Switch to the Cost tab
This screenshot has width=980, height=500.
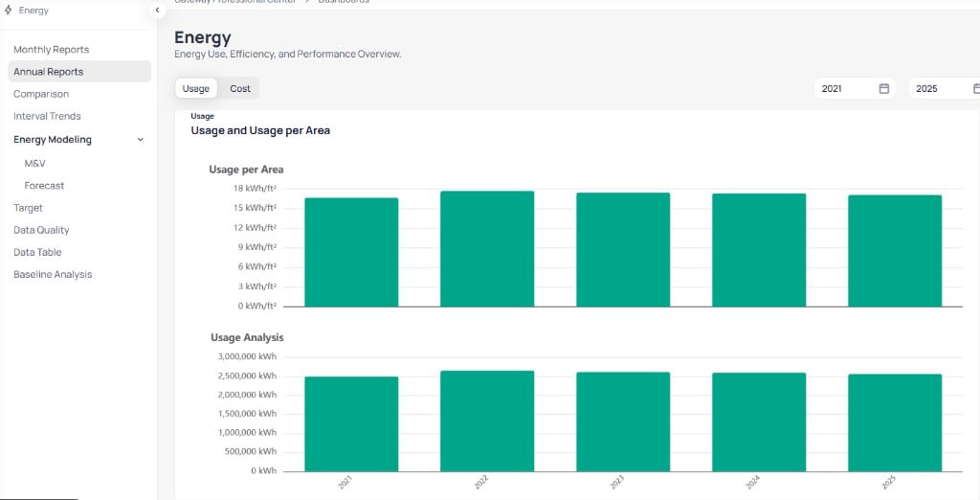coord(240,88)
